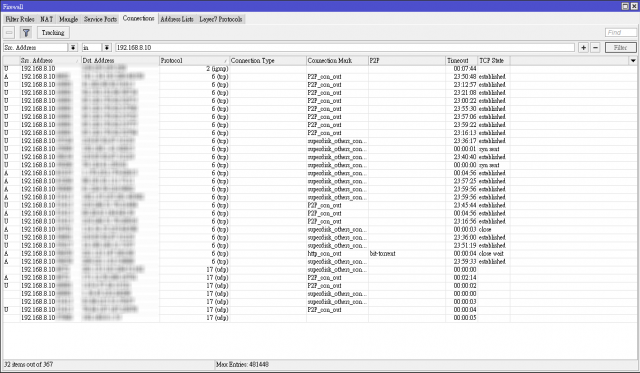640x373 pixels.
Task: Switch to Layer7 Protocols tab
Action: point(221,19)
